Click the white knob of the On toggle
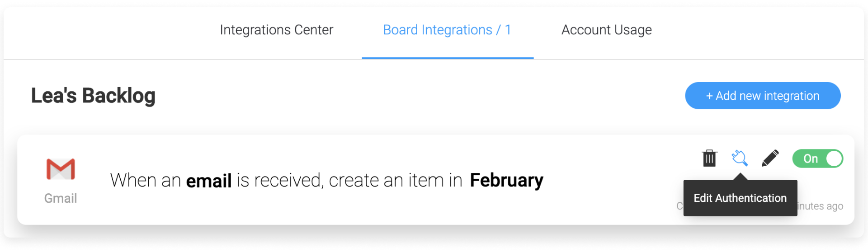 [x=834, y=159]
